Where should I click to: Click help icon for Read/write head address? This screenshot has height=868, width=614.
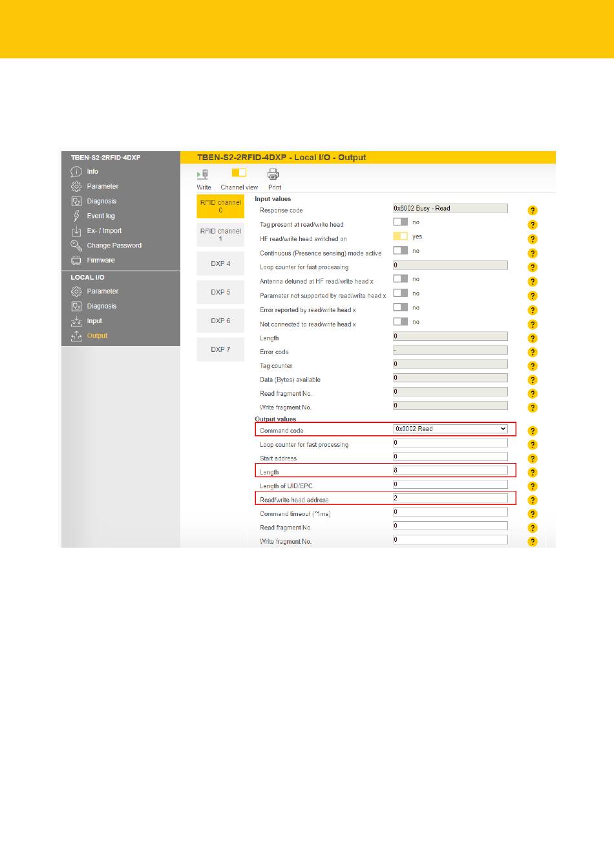pyautogui.click(x=533, y=500)
